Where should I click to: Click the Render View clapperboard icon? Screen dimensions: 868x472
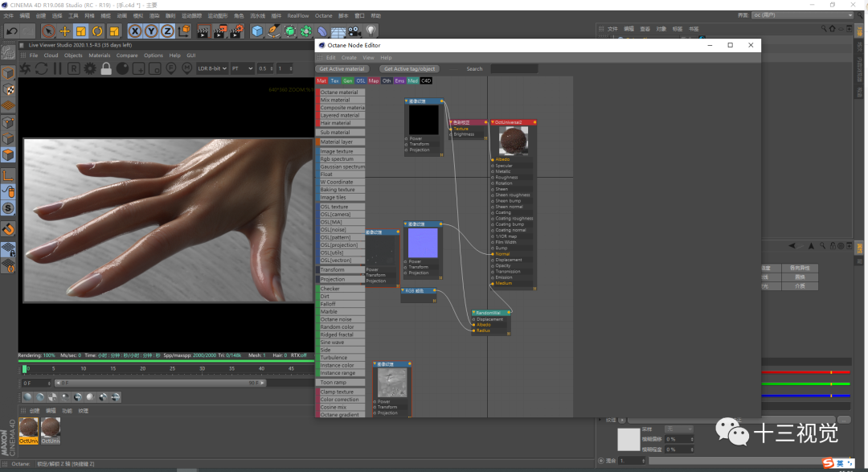pyautogui.click(x=203, y=31)
